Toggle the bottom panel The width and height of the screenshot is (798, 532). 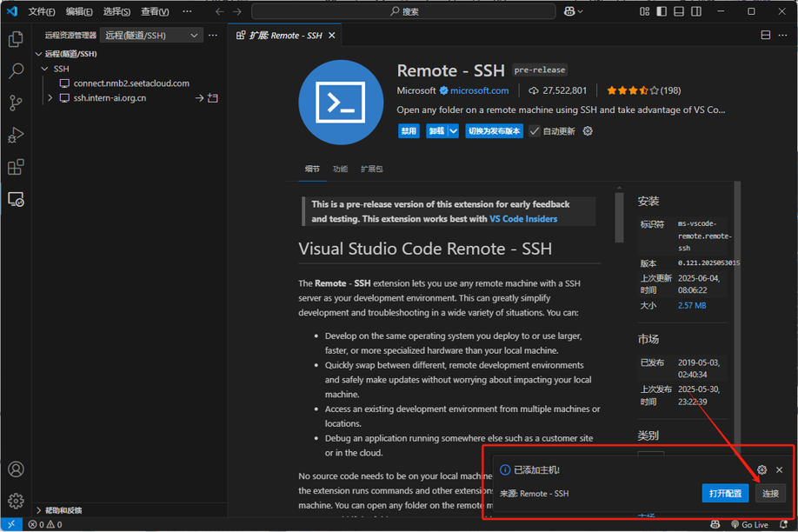679,11
